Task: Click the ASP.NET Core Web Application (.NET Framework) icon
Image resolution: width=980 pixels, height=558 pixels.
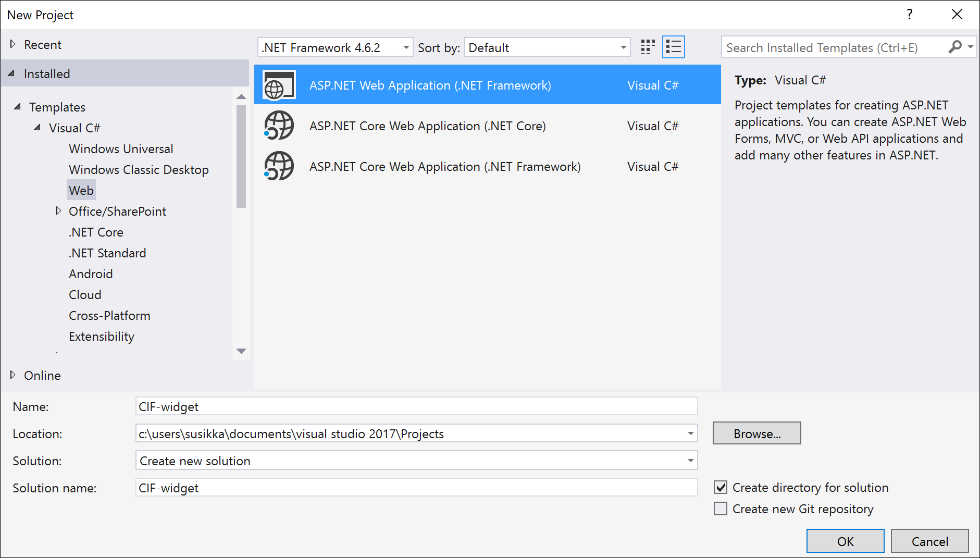Action: tap(278, 166)
